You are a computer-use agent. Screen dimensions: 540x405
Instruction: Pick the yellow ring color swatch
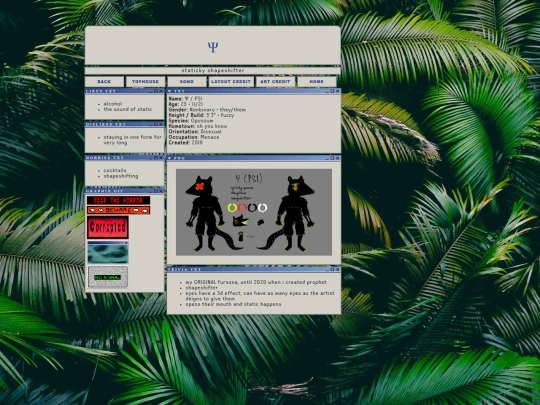(232, 208)
